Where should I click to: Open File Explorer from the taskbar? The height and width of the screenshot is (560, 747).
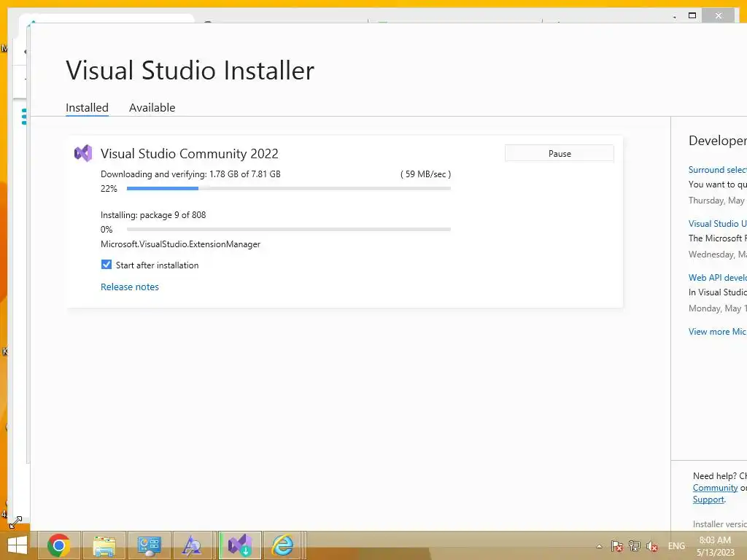pyautogui.click(x=104, y=545)
